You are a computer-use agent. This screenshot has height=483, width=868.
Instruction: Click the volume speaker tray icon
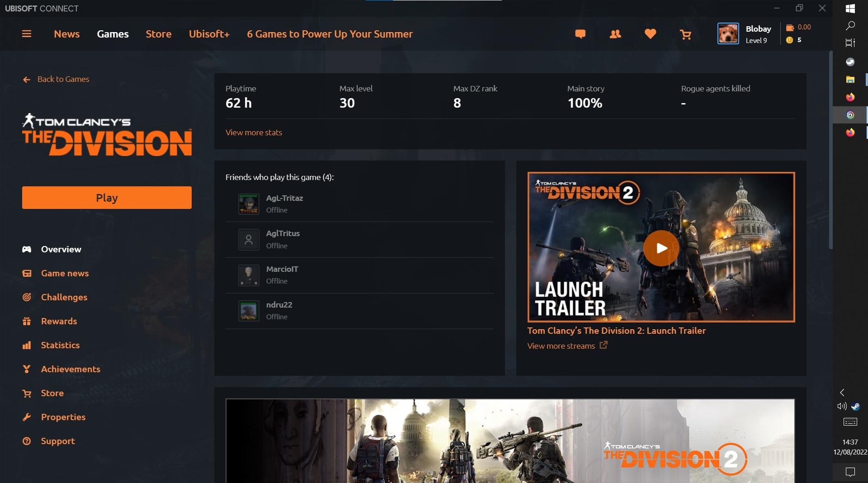842,406
